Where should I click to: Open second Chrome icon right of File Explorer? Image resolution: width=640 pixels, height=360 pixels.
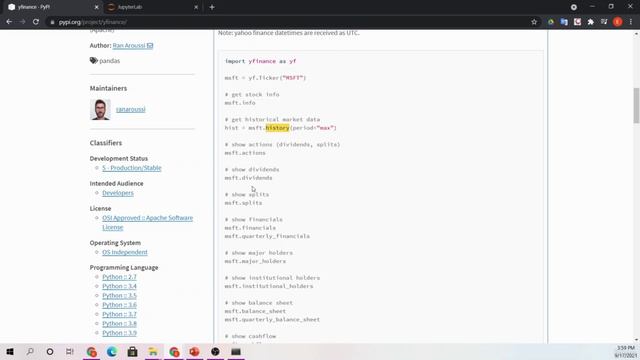coord(174,351)
